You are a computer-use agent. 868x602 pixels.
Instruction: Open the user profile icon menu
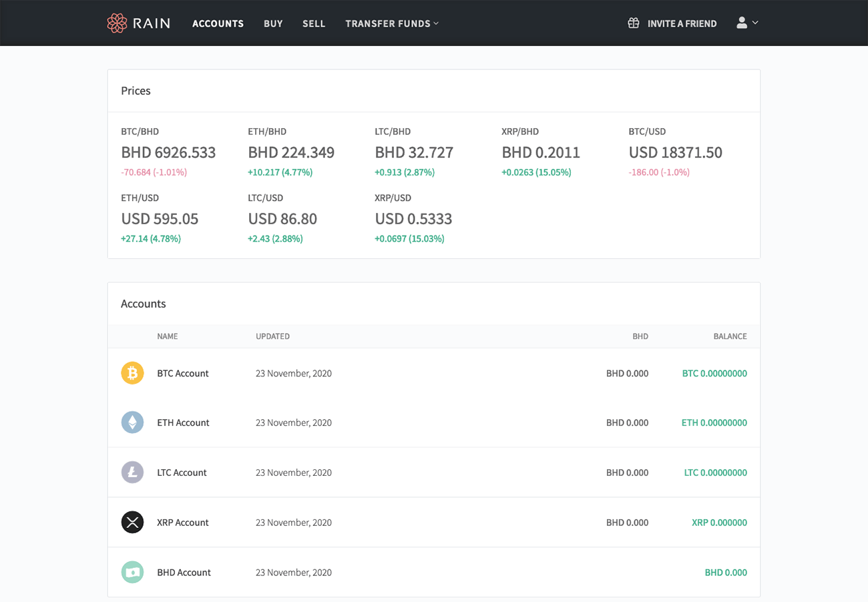pos(742,23)
